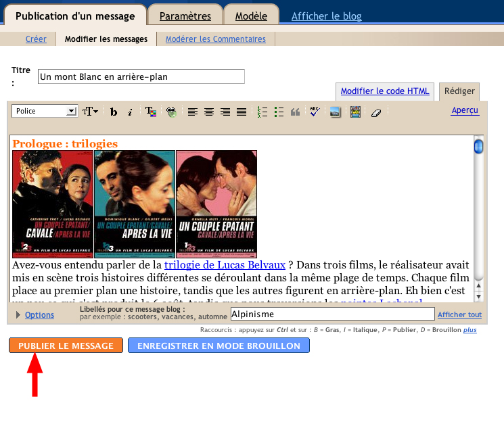Screen dimensions: 504x422
Task: Insert a bulleted list
Action: [279, 112]
